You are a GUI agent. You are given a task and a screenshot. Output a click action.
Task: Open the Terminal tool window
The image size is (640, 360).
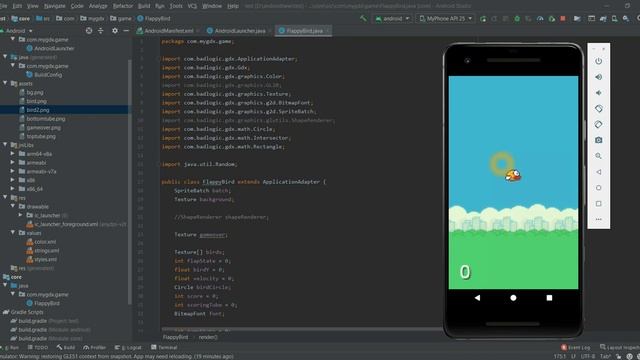(x=164, y=347)
